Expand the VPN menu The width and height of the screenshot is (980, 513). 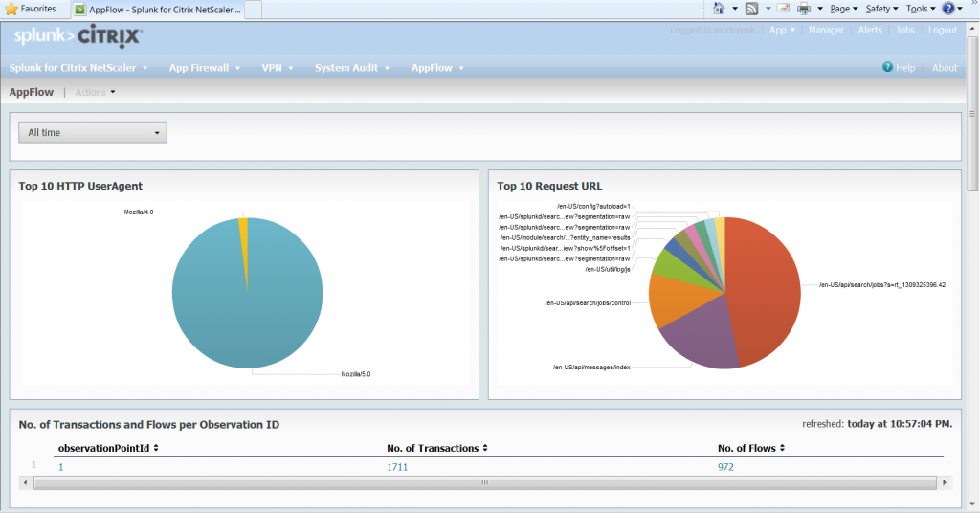[278, 68]
